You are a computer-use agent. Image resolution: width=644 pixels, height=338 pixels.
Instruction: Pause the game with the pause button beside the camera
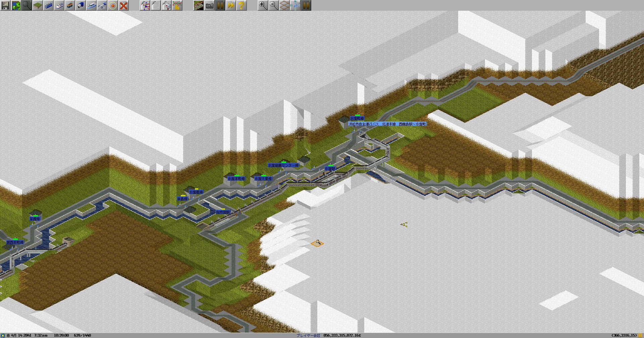(220, 5)
